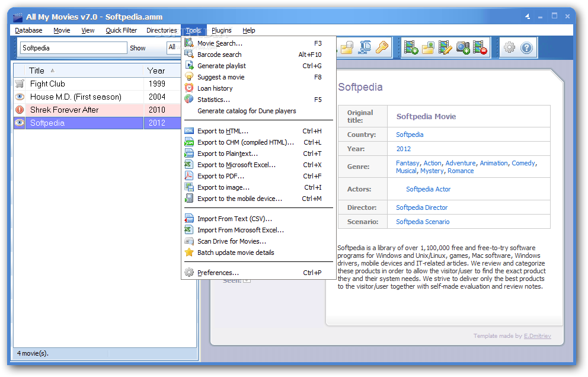
Task: Select the Fight Club title in the list
Action: [x=47, y=84]
